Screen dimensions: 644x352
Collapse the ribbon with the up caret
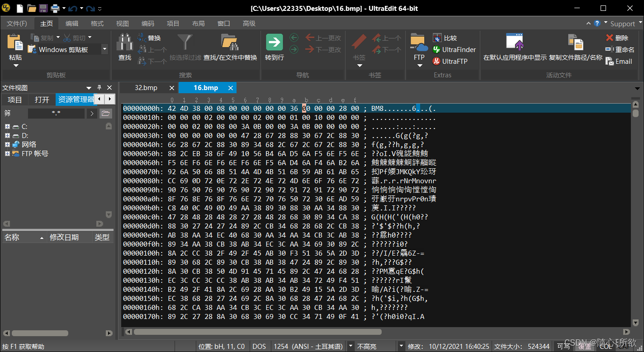click(x=588, y=23)
